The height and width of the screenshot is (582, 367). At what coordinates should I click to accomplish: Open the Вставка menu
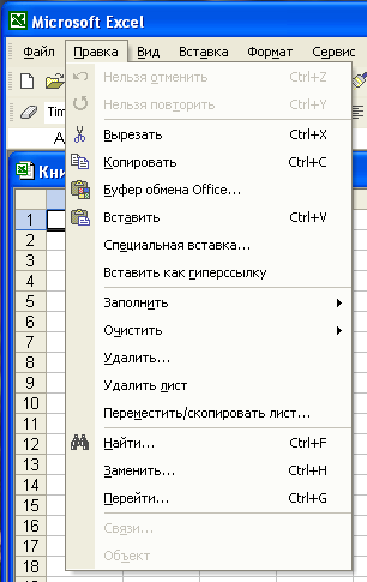pos(204,52)
